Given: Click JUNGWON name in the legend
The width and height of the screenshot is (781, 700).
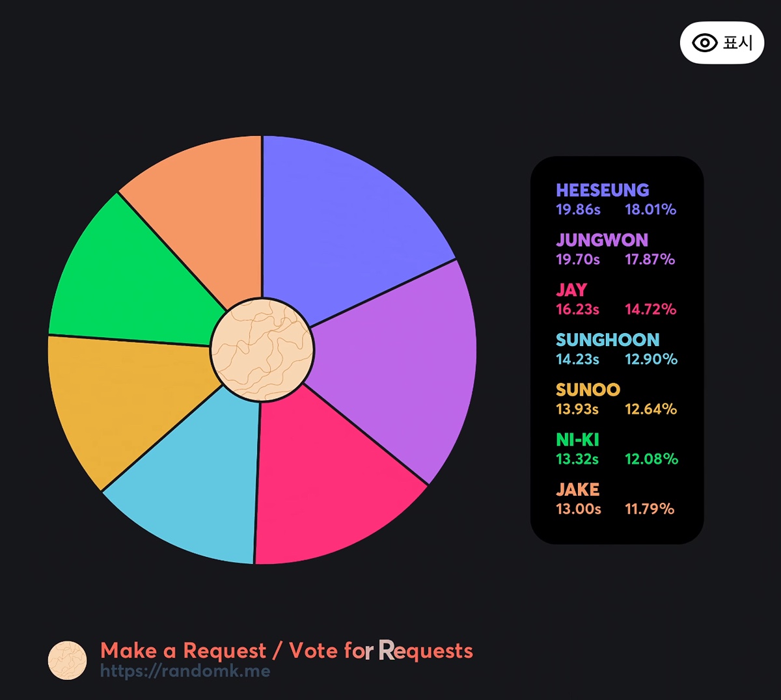Looking at the screenshot, I should 602,240.
